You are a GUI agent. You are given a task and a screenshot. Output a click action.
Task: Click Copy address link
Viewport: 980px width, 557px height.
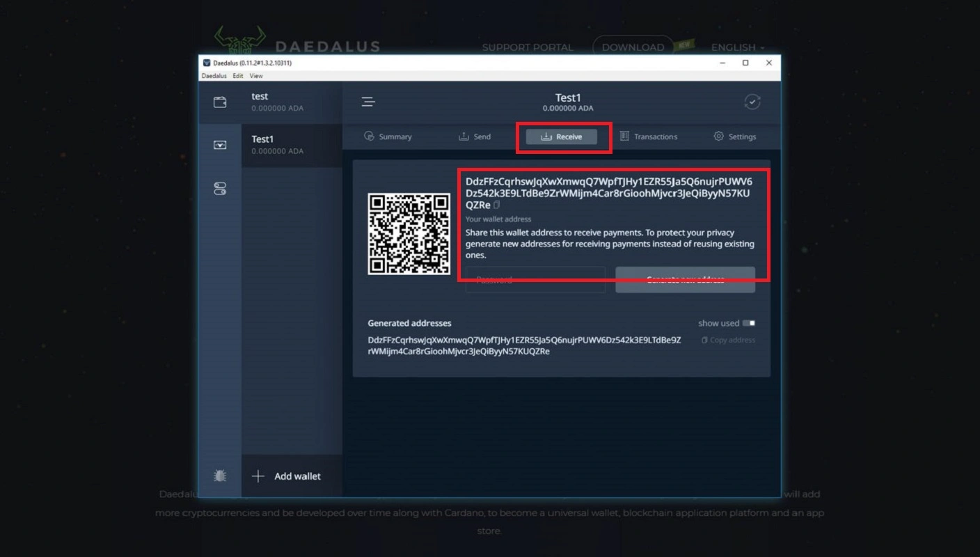click(728, 340)
